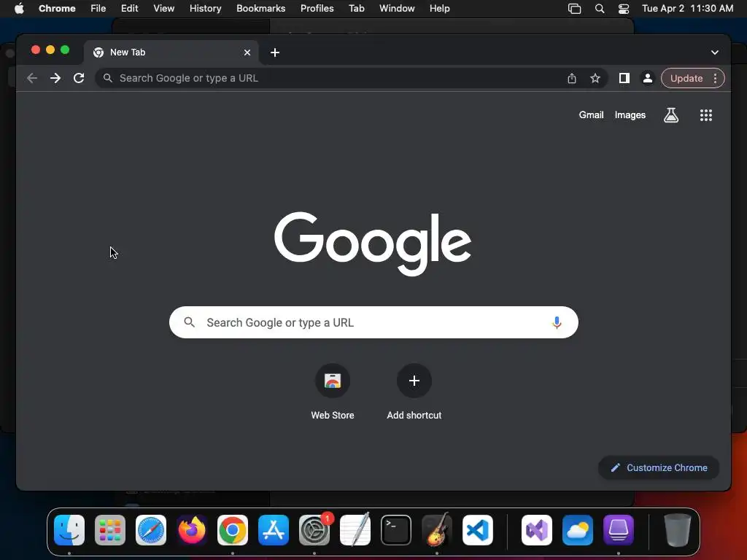This screenshot has width=747, height=560.
Task: Open the Edit menu
Action: click(130, 8)
